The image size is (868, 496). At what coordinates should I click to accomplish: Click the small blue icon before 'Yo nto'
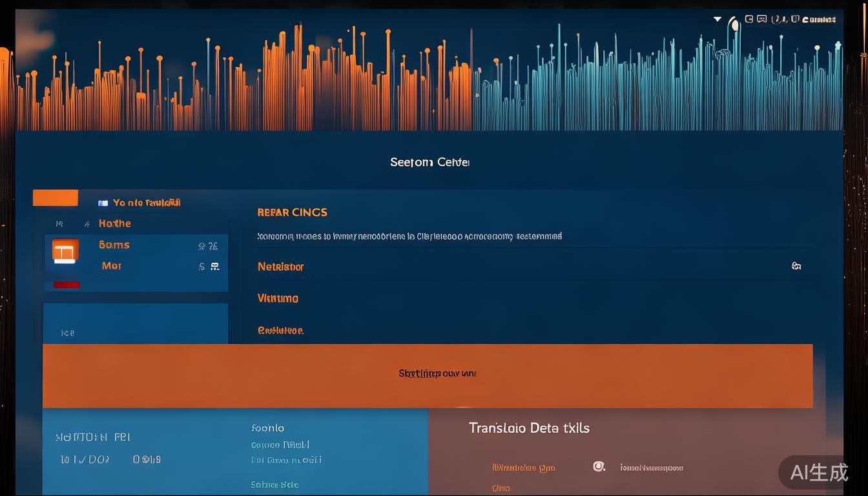click(103, 203)
